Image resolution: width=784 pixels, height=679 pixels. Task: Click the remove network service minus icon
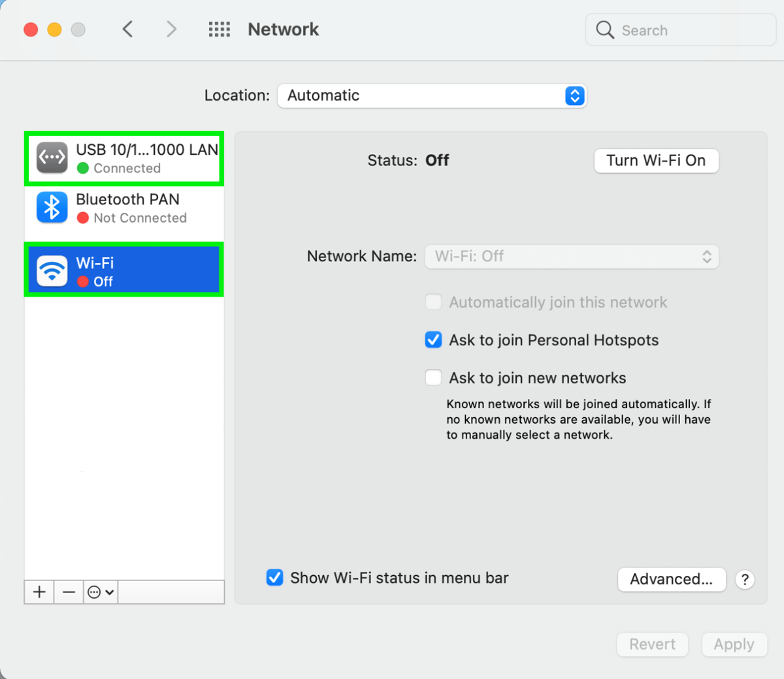pyautogui.click(x=68, y=592)
